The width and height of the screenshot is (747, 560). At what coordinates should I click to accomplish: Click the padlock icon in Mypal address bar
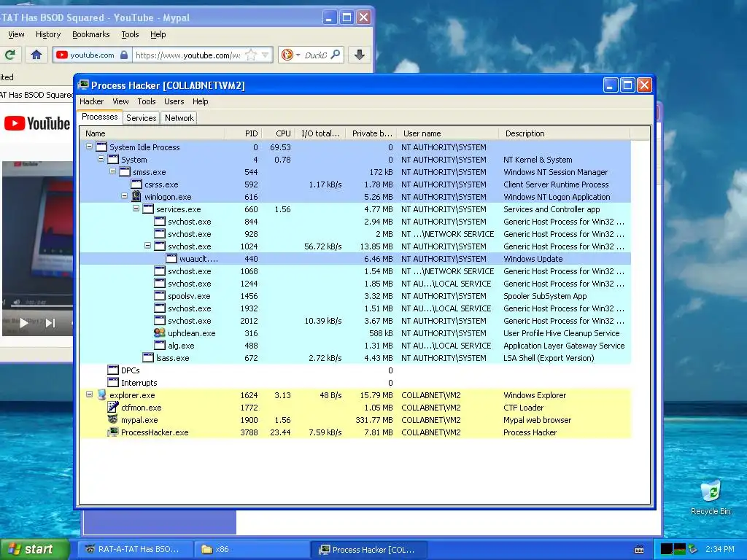point(124,55)
